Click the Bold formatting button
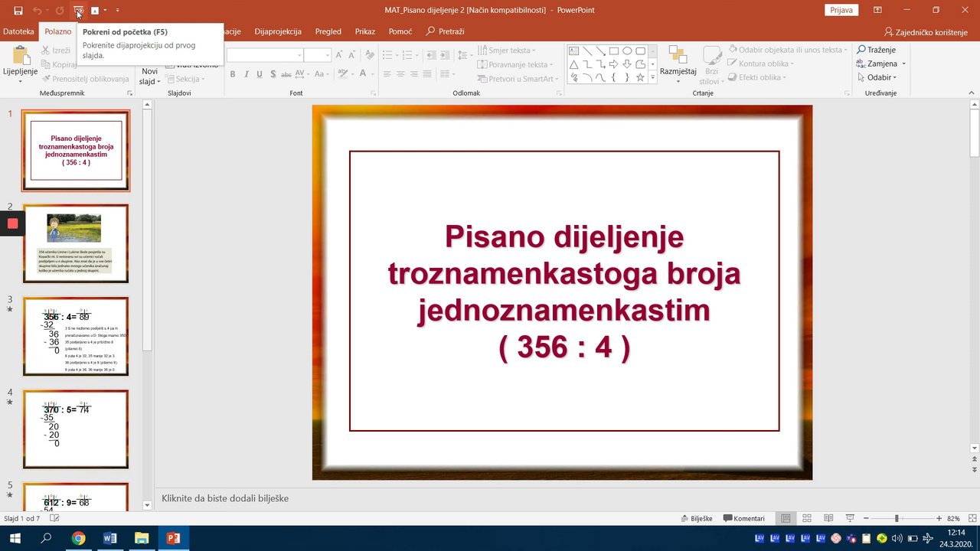 233,74
